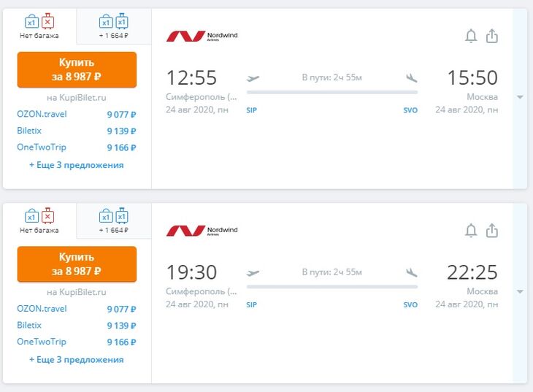Show 3 more offers for the second flight
Image resolution: width=533 pixels, height=392 pixels.
point(77,360)
